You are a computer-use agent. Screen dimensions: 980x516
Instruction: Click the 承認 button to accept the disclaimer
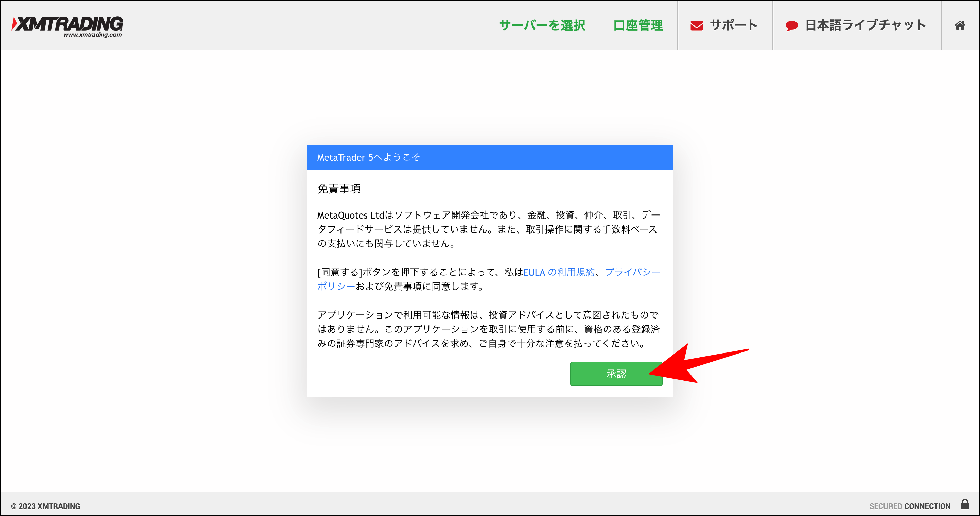click(x=616, y=374)
